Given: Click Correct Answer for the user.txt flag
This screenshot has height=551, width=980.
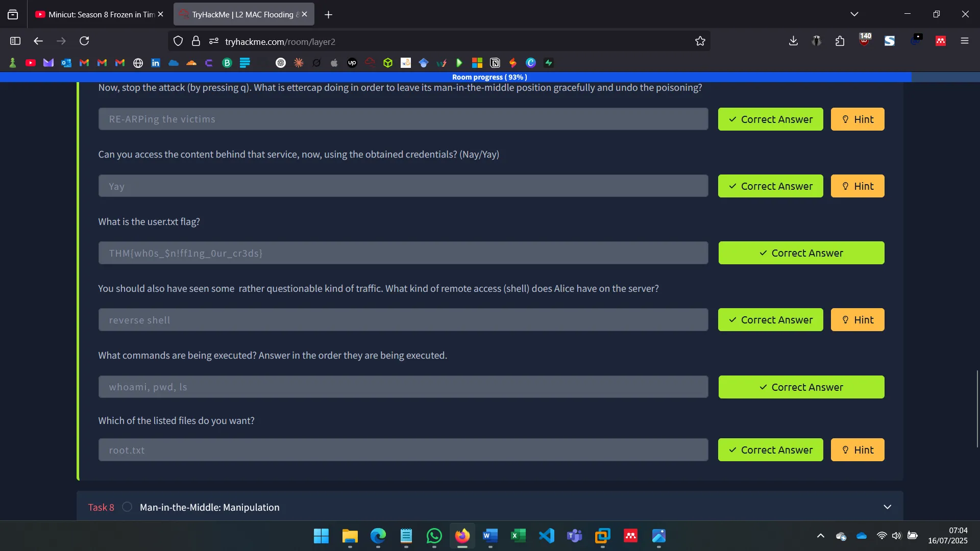Looking at the screenshot, I should coord(801,253).
